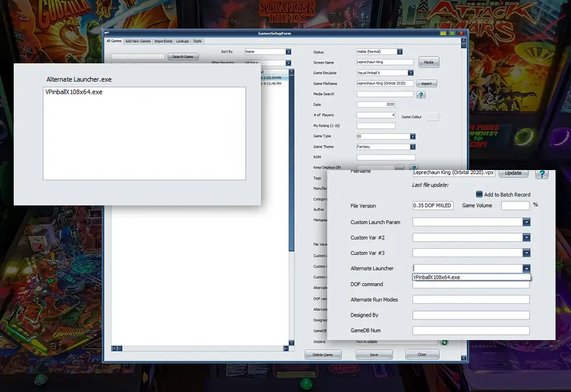Click the Screen Name field with Leprechaun King
The width and height of the screenshot is (571, 392).
[x=385, y=62]
